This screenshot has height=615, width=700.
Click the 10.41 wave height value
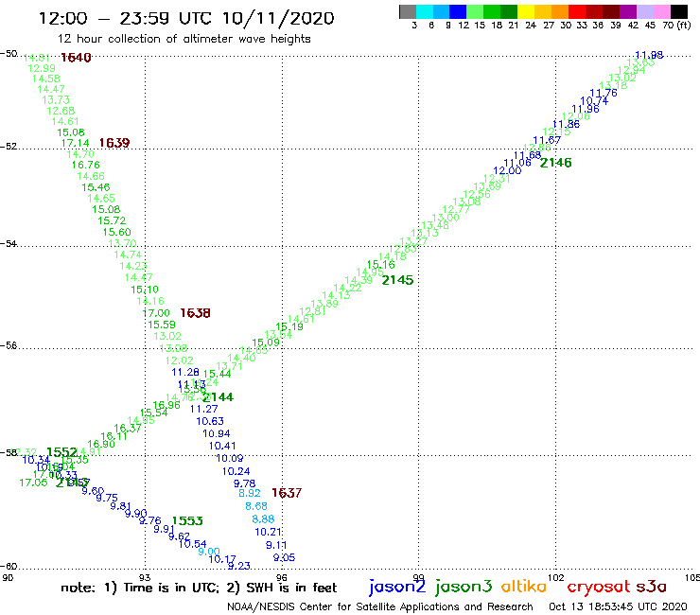coord(222,446)
